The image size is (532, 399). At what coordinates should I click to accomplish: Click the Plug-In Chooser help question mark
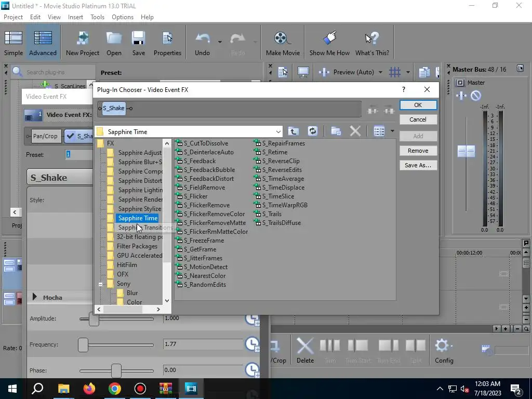point(403,89)
